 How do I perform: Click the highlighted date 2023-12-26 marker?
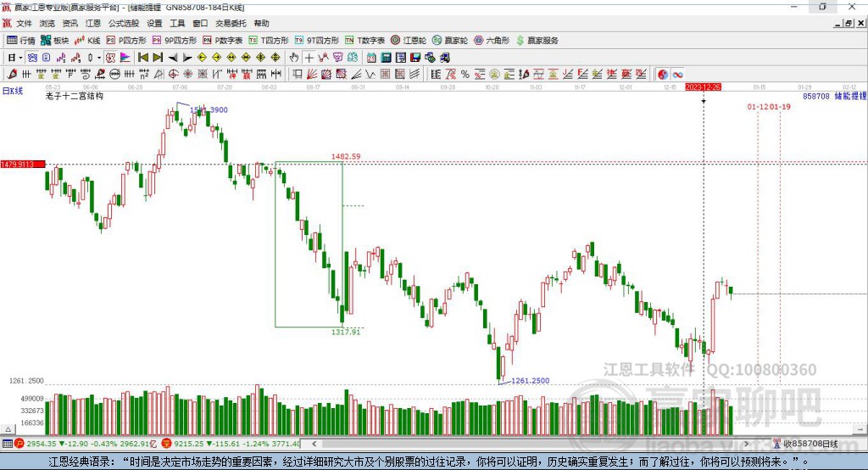click(x=703, y=87)
